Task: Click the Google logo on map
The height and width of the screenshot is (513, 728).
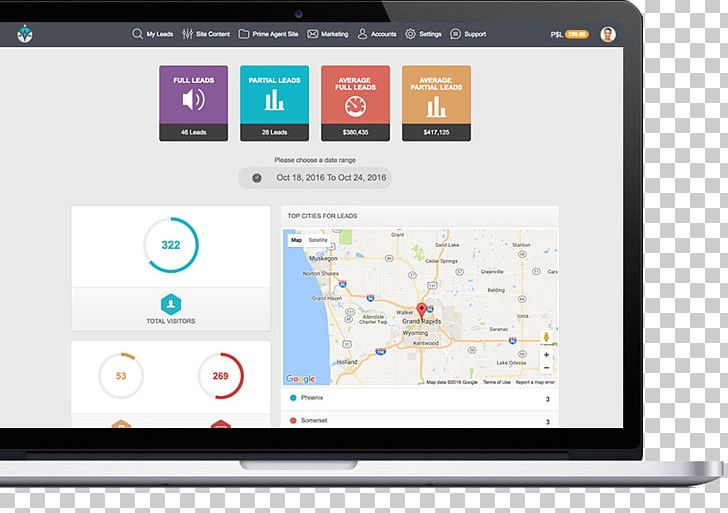Action: (300, 379)
